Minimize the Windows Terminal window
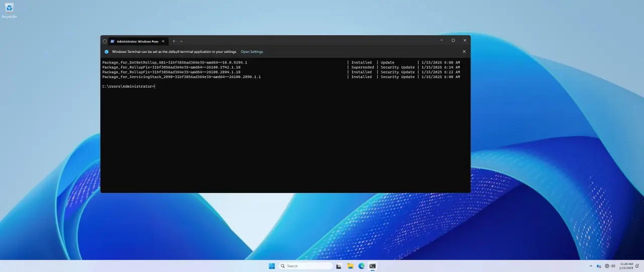This screenshot has width=644, height=272. pyautogui.click(x=441, y=40)
